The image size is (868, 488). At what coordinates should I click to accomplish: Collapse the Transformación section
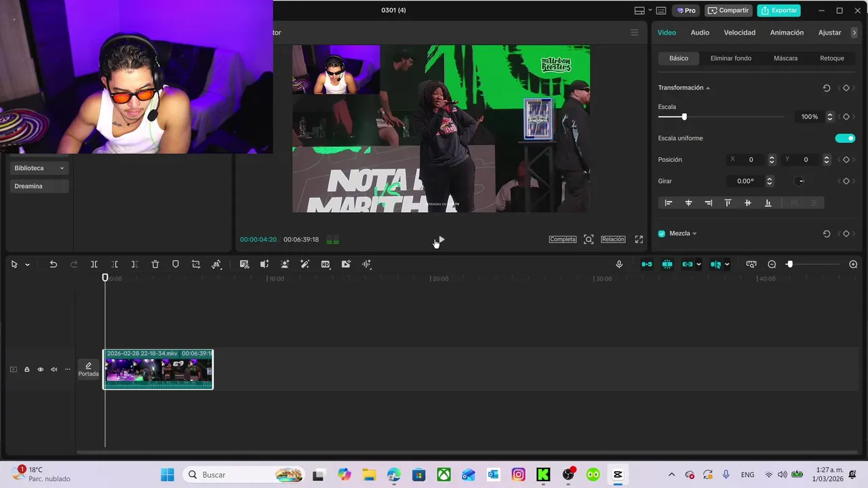coord(708,88)
